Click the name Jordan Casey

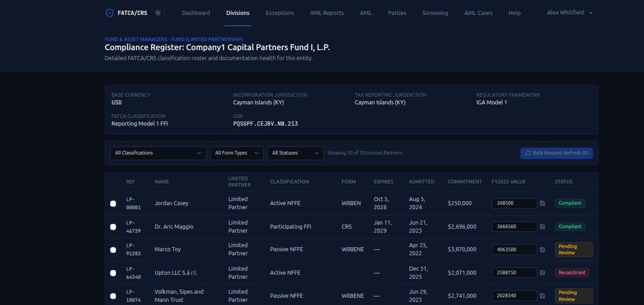click(171, 203)
